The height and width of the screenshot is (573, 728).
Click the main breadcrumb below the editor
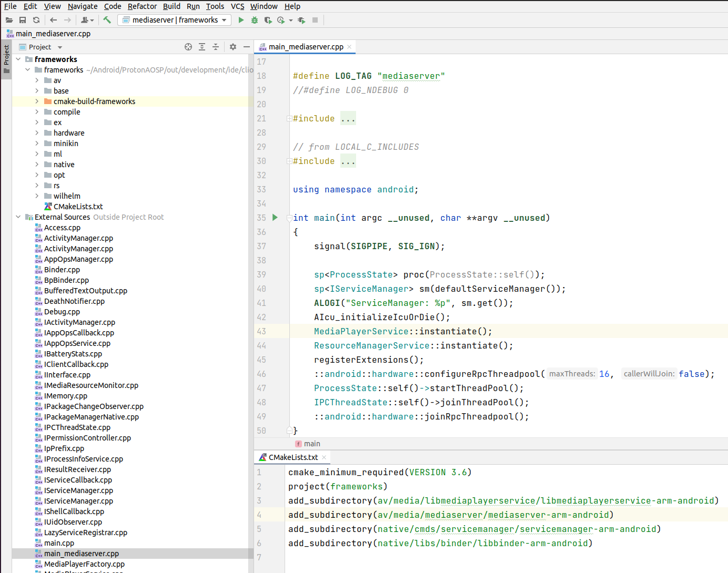(312, 443)
